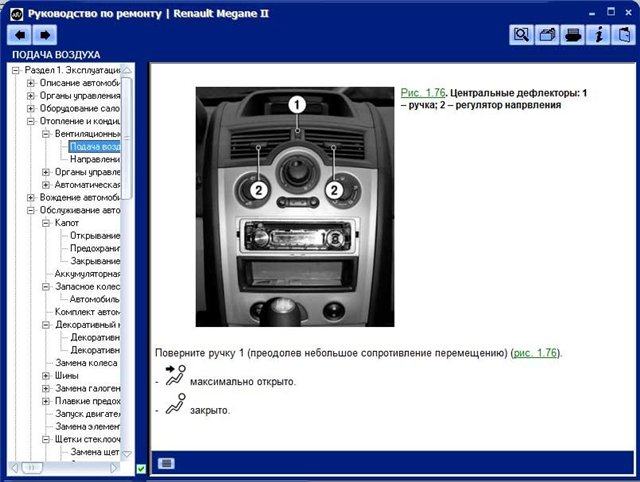The image size is (640, 482).
Task: Expand the Описание автомобиля node
Action: 31,83
